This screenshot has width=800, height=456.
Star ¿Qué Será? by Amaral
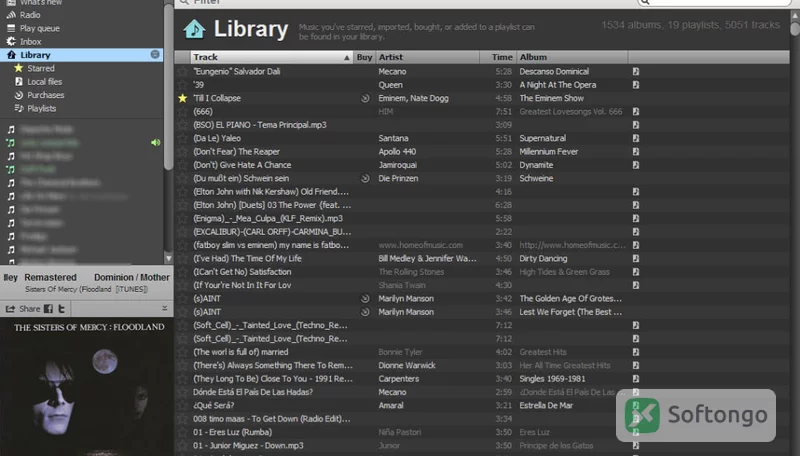pyautogui.click(x=183, y=406)
